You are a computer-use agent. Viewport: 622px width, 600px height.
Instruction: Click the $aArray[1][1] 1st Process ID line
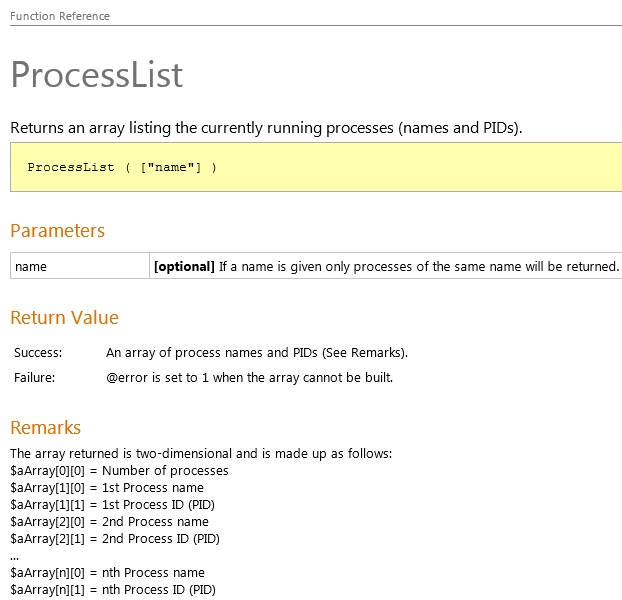tap(113, 505)
